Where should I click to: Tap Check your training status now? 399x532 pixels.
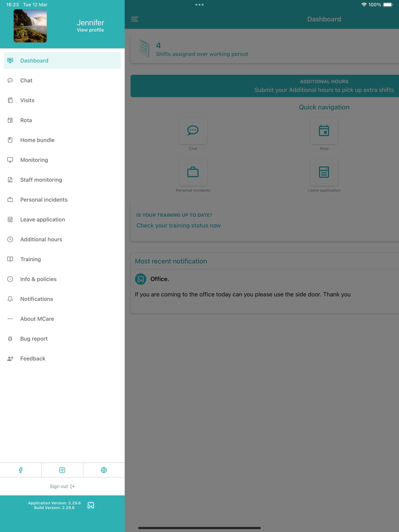(x=179, y=225)
